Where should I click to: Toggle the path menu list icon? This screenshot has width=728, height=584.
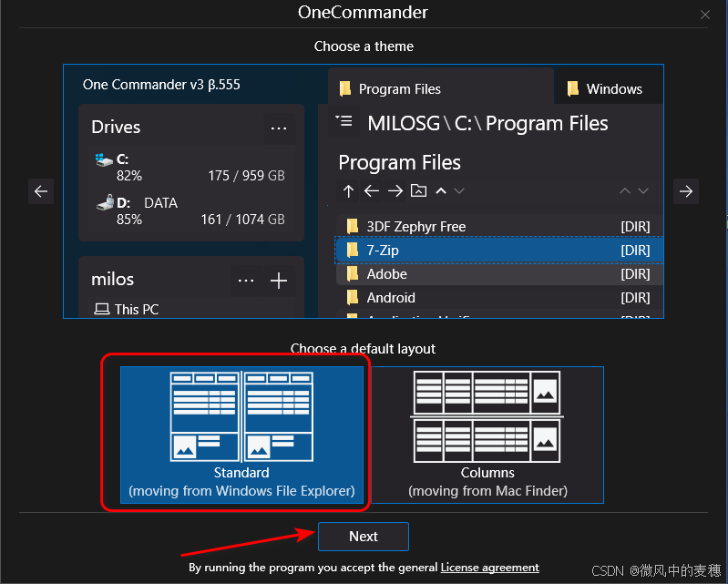click(344, 121)
